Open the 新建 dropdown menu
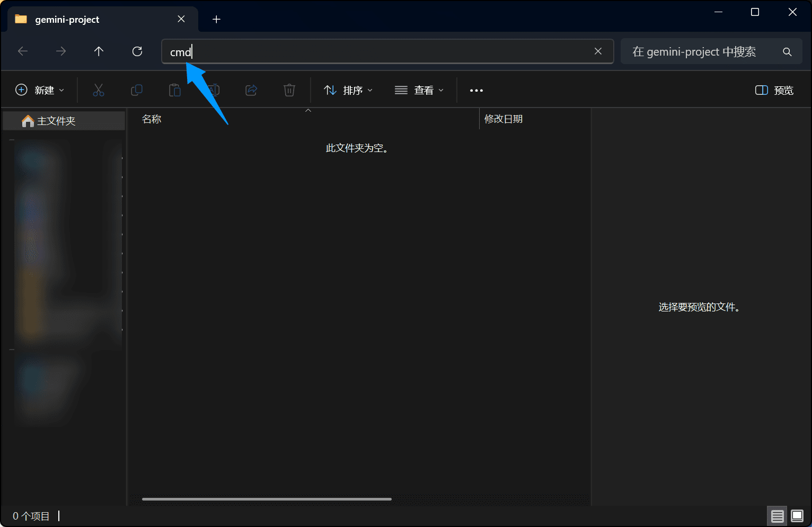812x527 pixels. 40,91
